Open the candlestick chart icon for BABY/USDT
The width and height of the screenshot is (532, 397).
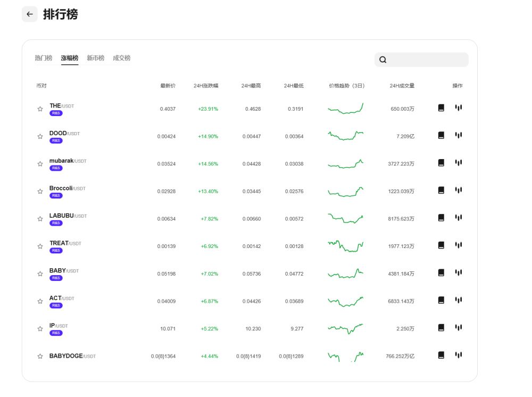[x=459, y=273]
